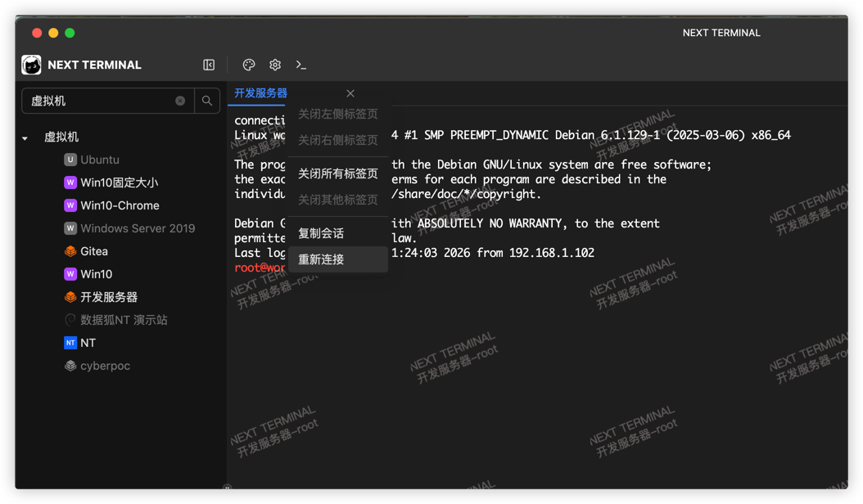
Task: Click the Ubuntu asset icon
Action: click(x=70, y=160)
